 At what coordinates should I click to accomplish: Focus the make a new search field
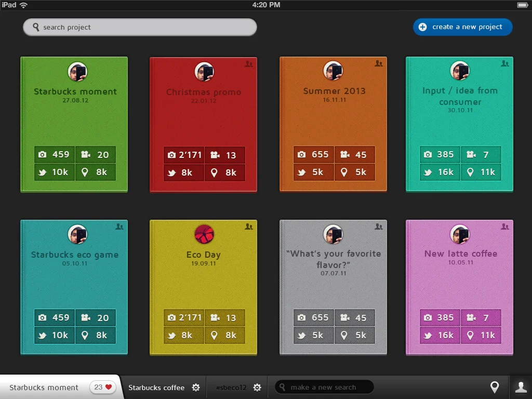pos(324,387)
